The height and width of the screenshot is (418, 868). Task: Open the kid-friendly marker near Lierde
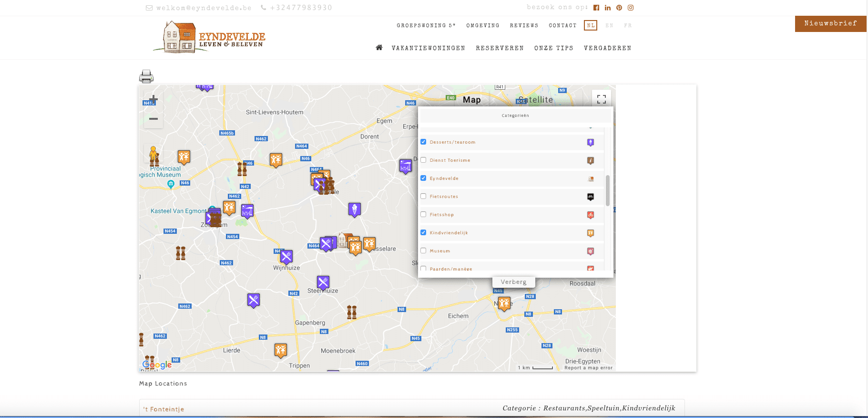coord(281,350)
